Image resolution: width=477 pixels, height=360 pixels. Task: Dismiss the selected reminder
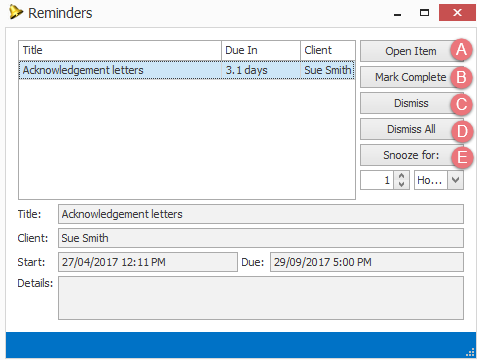pyautogui.click(x=411, y=103)
